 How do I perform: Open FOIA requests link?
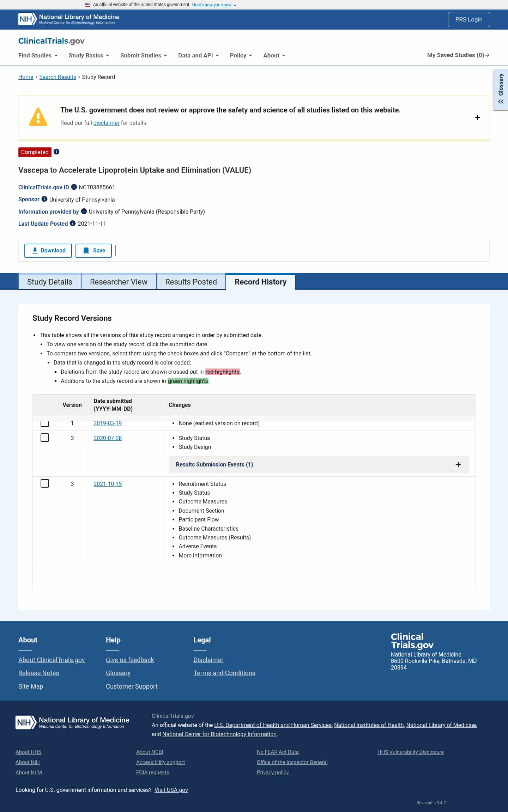[153, 773]
